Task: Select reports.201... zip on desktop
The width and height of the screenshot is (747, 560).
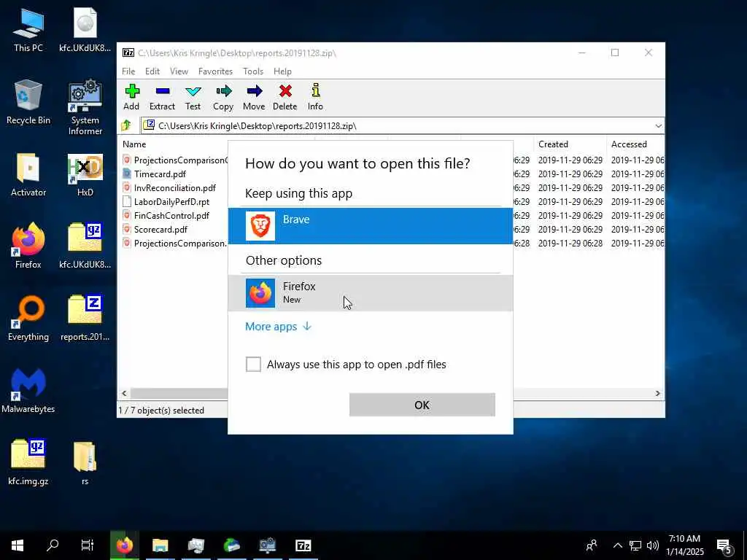Action: [85, 319]
